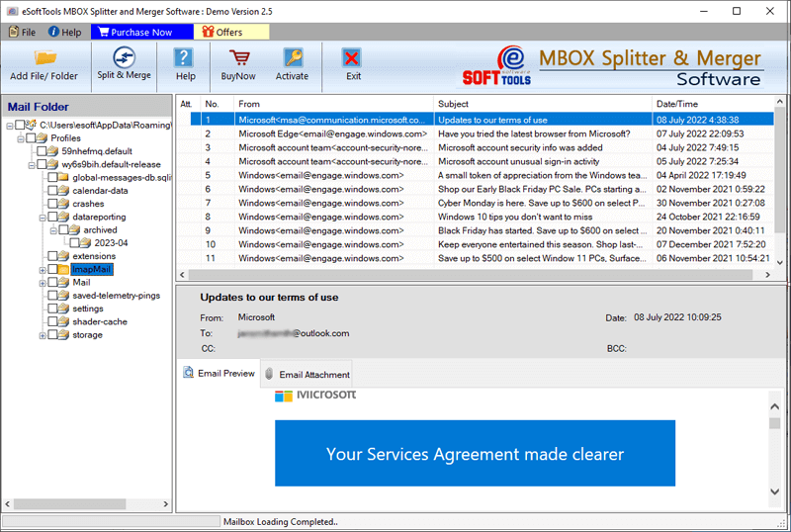Click the BuyNow shopping cart icon
This screenshot has width=791, height=532.
click(x=239, y=57)
